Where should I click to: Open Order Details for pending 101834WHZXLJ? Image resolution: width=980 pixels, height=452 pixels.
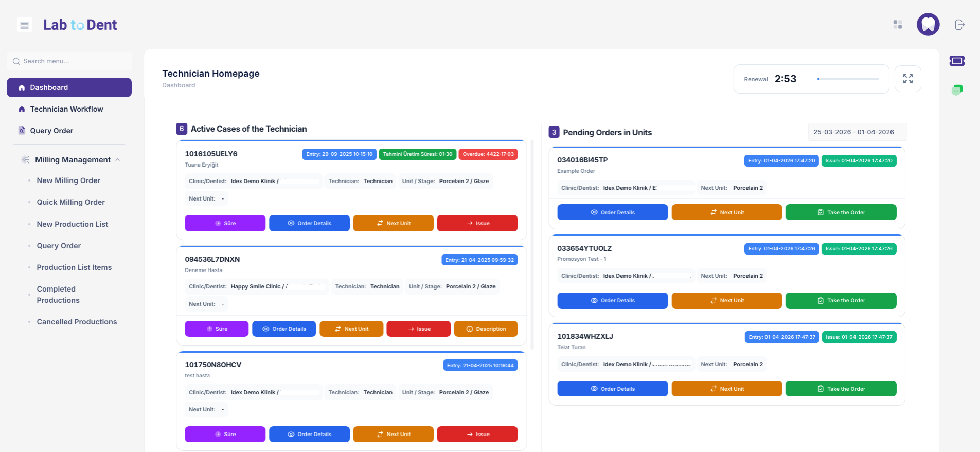[x=613, y=389]
